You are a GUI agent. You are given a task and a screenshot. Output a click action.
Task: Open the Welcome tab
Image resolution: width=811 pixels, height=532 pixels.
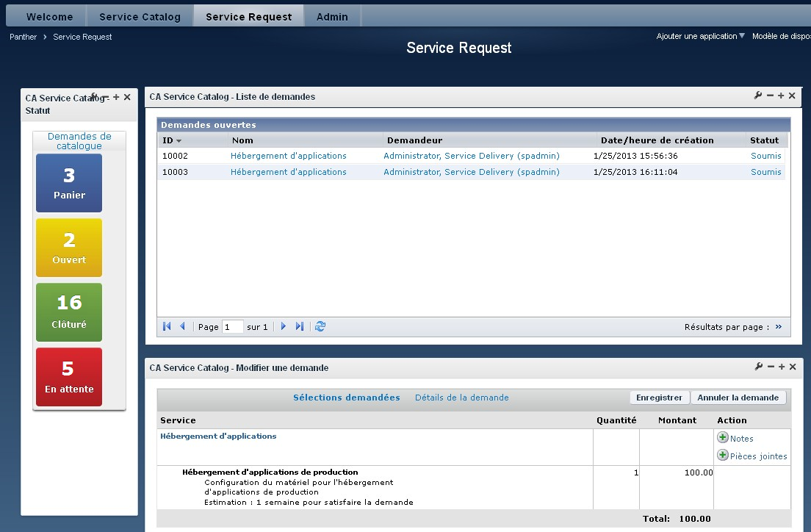pyautogui.click(x=49, y=17)
